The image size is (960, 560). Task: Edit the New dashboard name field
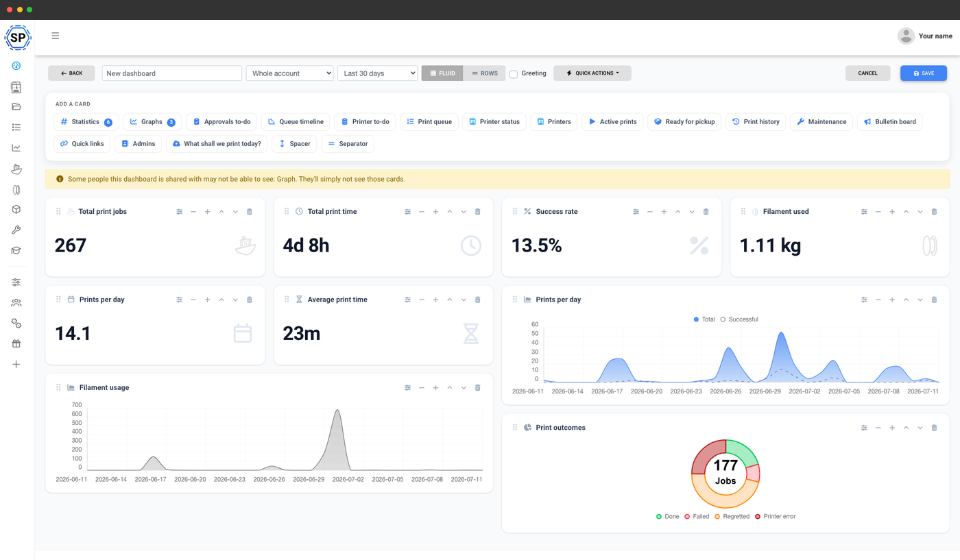click(x=171, y=73)
